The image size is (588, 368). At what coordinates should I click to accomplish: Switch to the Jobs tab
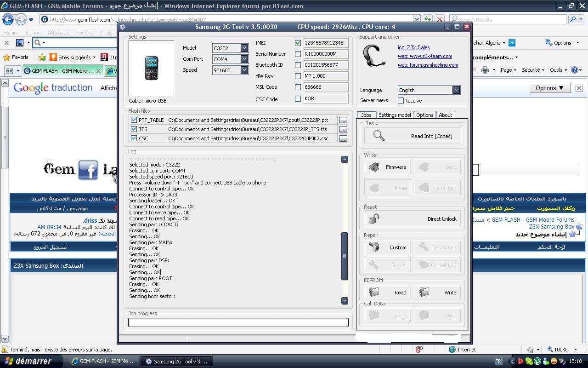(x=366, y=115)
